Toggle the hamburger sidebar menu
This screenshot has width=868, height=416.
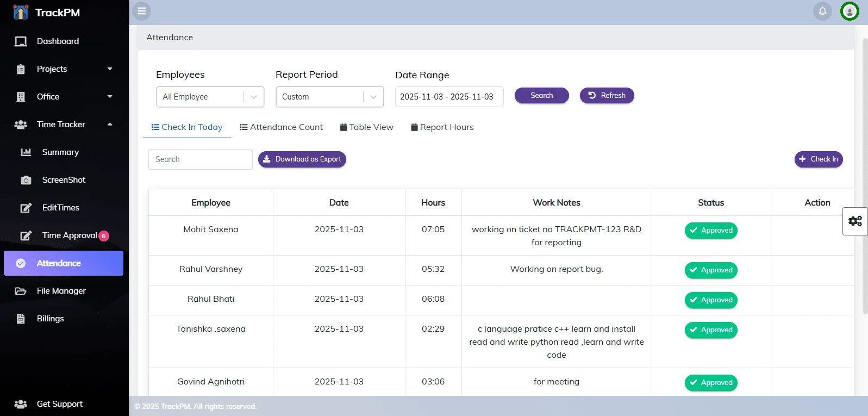pos(141,11)
